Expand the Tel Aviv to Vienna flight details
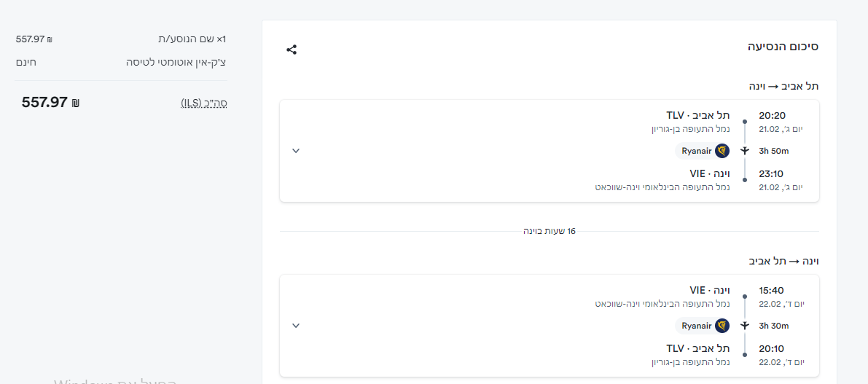 coord(296,151)
